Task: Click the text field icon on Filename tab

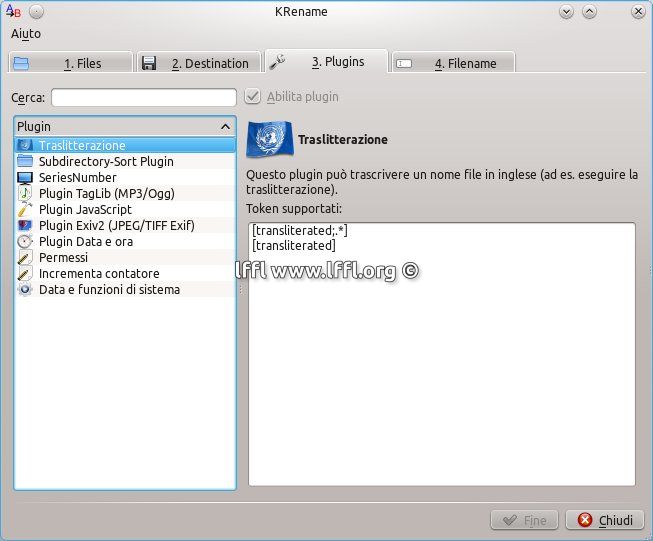Action: point(404,63)
